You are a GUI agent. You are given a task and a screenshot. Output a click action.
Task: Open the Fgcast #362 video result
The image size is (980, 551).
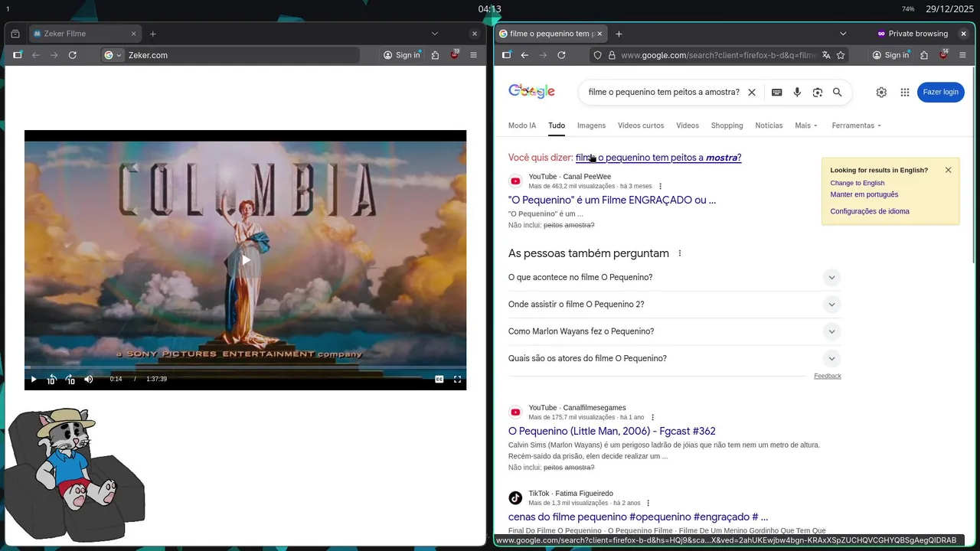click(x=612, y=431)
